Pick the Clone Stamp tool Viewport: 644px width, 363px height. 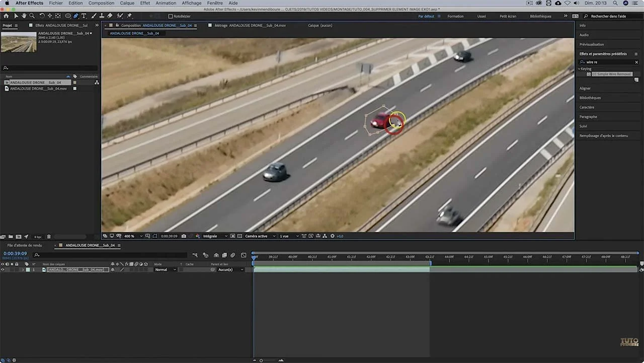tap(101, 16)
